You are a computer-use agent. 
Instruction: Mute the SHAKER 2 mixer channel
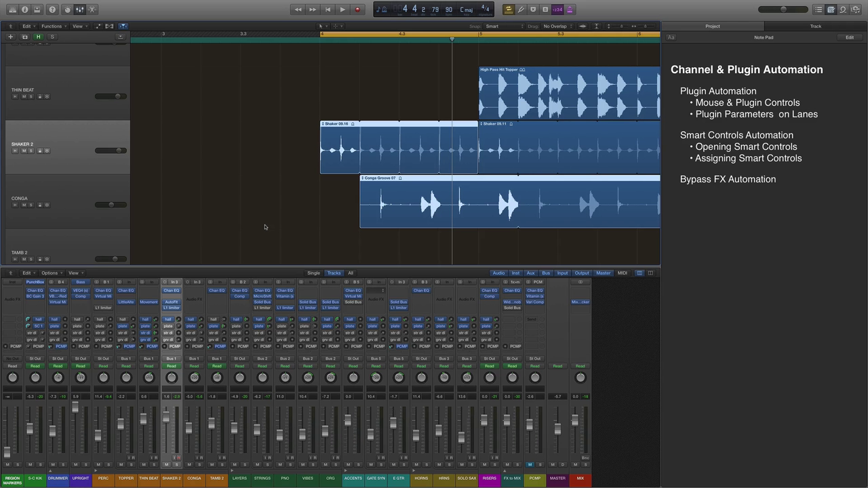[x=166, y=464]
